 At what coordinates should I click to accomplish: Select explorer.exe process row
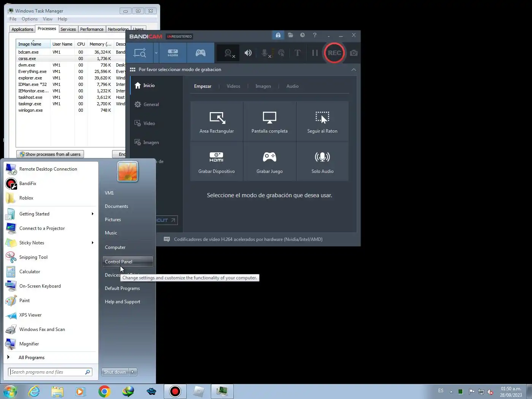pos(71,78)
